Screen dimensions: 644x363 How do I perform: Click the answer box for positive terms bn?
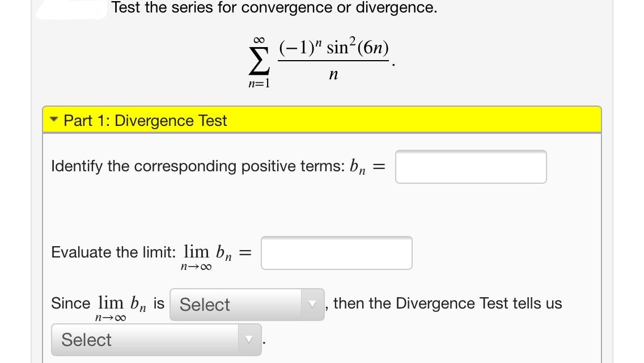[x=471, y=166]
